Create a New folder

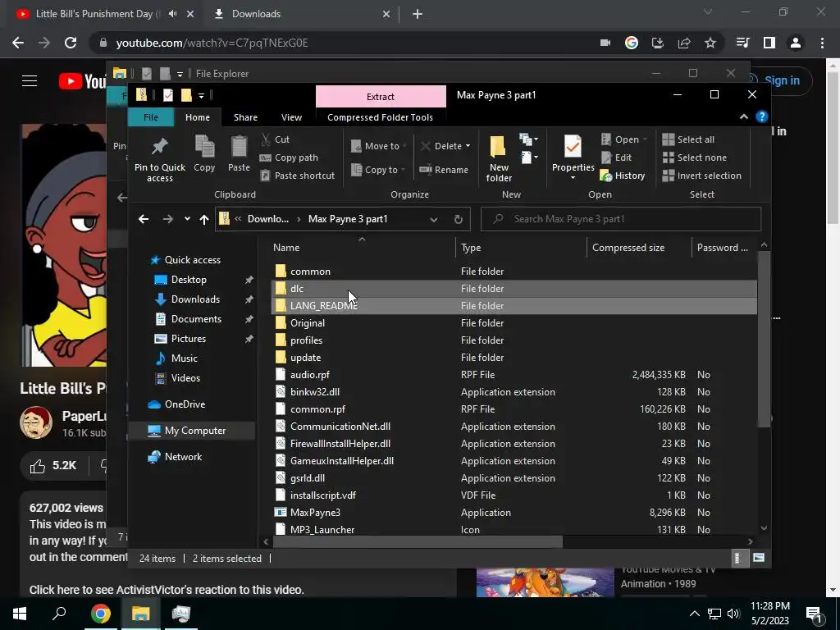tap(499, 158)
